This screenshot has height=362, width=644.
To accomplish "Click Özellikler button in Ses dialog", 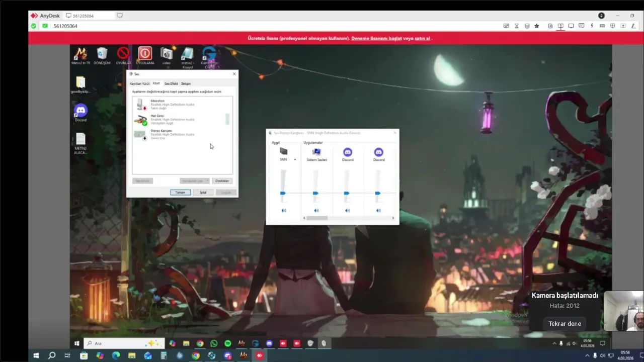I will 222,180.
